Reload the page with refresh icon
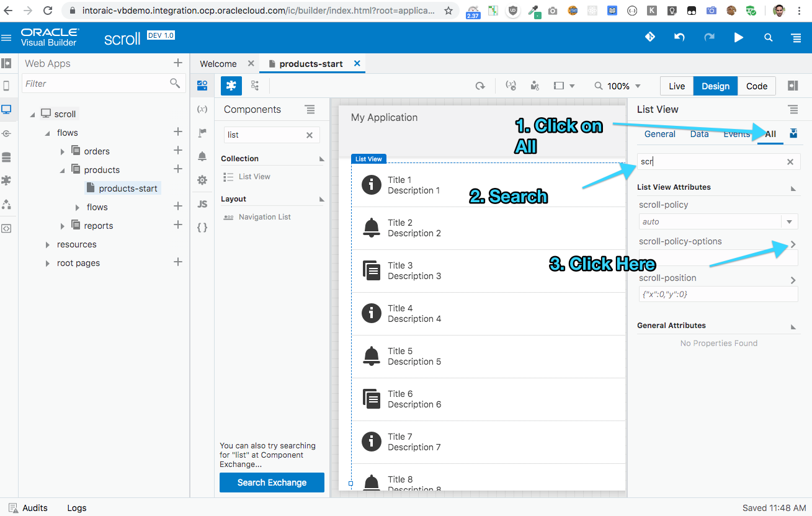 coord(480,86)
